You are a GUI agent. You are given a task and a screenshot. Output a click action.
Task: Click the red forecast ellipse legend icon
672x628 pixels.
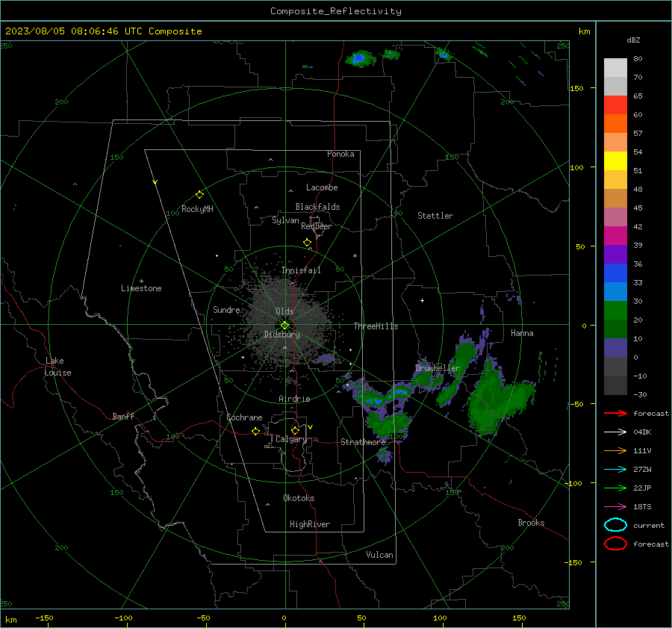click(x=615, y=544)
